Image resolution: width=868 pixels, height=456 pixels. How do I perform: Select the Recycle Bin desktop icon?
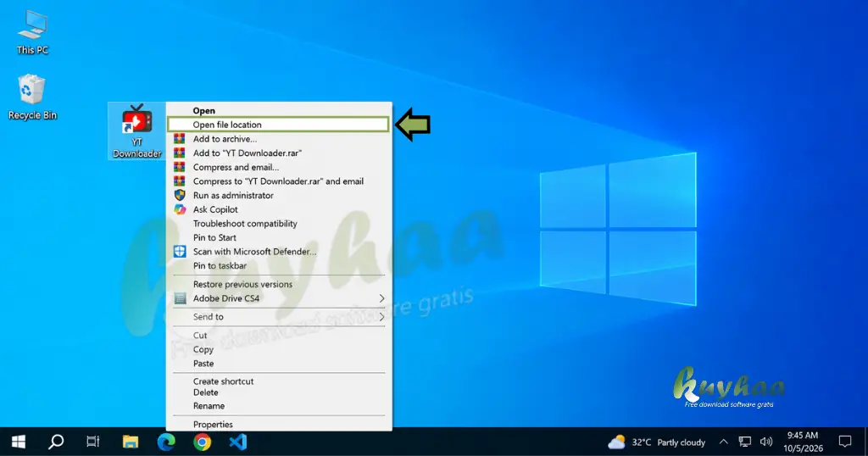pos(32,97)
